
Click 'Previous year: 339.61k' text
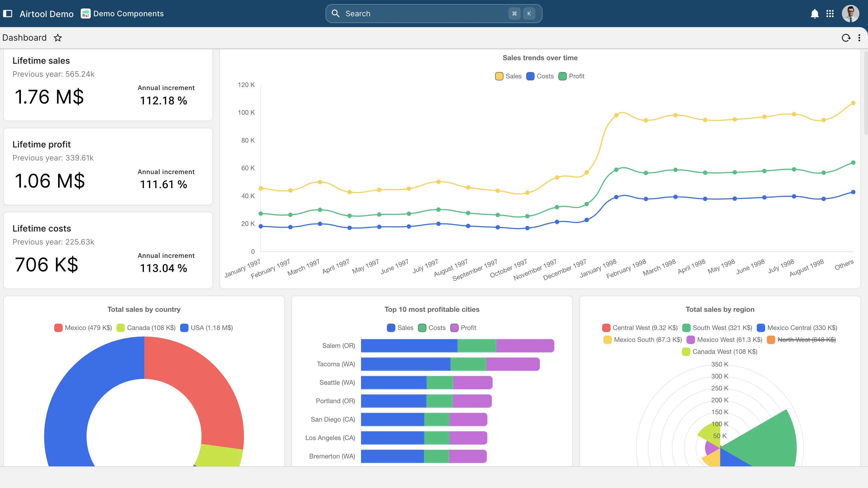click(x=53, y=158)
